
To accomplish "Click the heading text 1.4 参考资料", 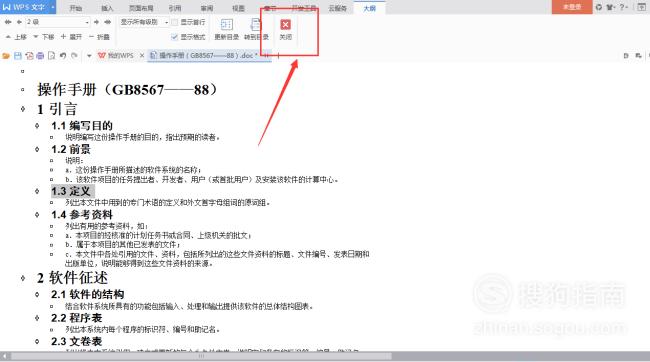I will click(82, 215).
